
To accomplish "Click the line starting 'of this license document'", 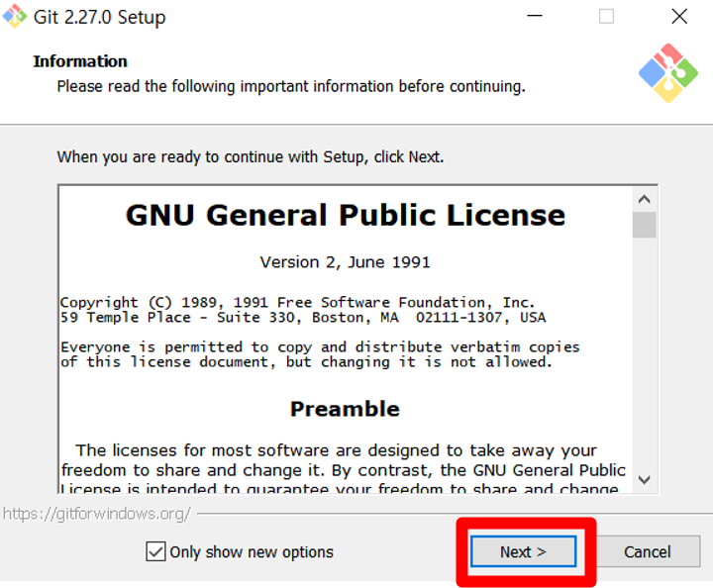I will [306, 362].
